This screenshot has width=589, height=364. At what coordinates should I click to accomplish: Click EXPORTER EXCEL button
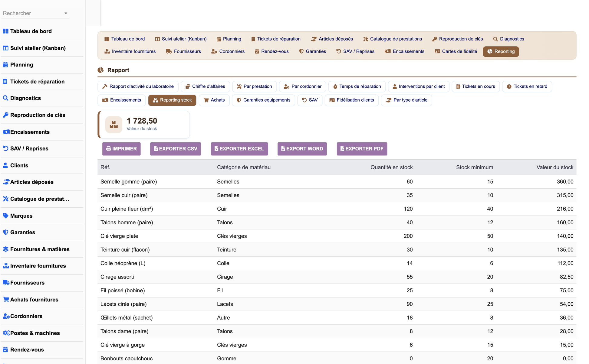click(239, 149)
